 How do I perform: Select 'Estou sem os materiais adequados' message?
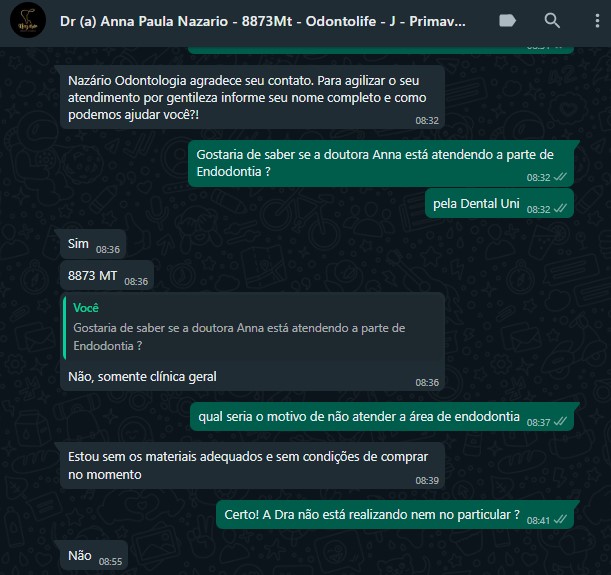252,466
